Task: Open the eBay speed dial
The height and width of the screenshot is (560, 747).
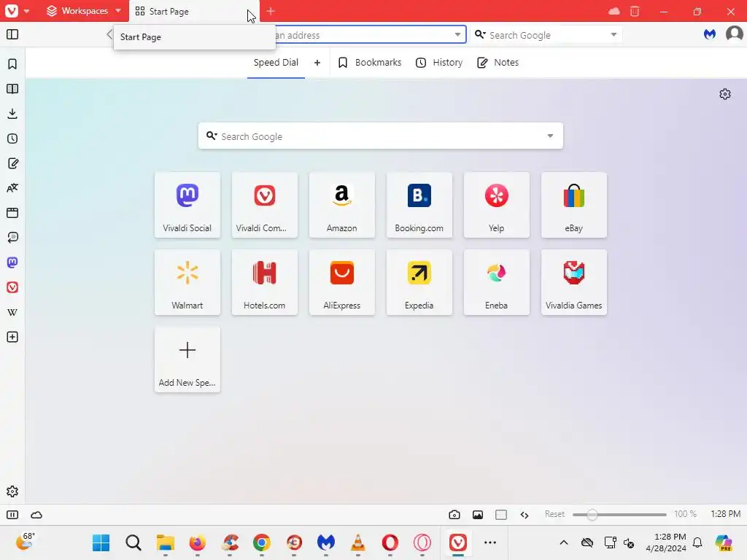Action: coord(574,205)
